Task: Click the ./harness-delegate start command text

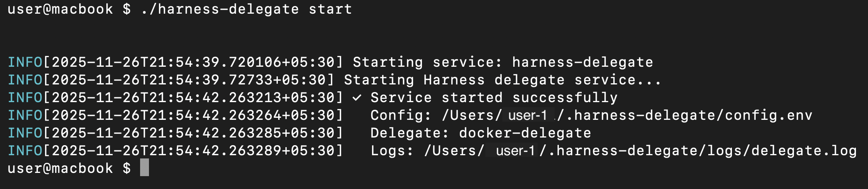Action: tap(246, 9)
